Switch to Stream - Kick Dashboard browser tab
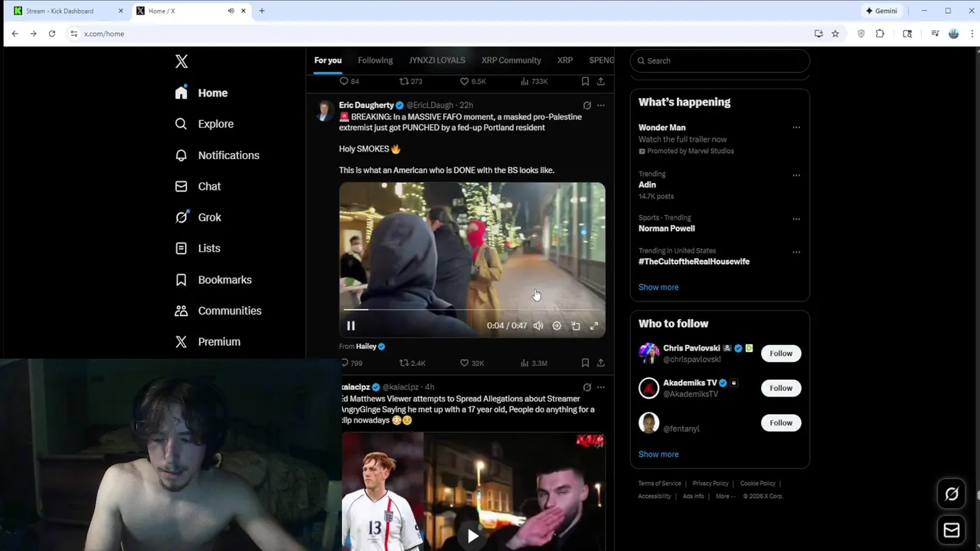 [x=69, y=11]
